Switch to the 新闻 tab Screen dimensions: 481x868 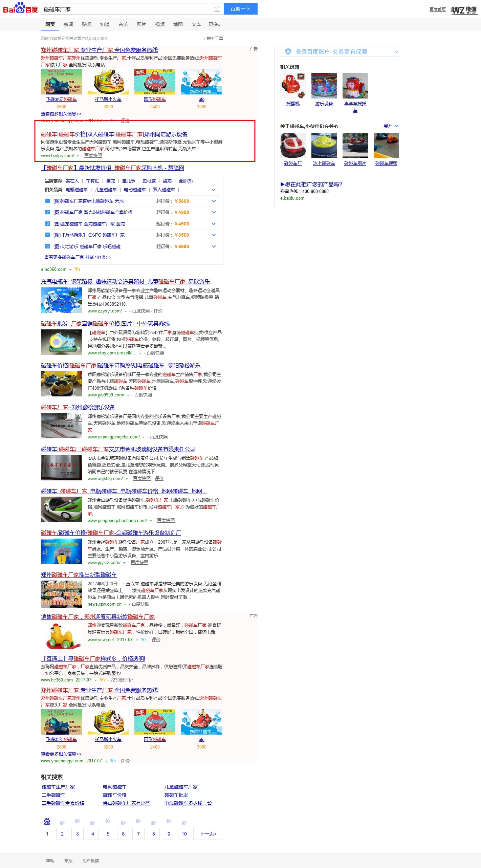click(x=68, y=24)
